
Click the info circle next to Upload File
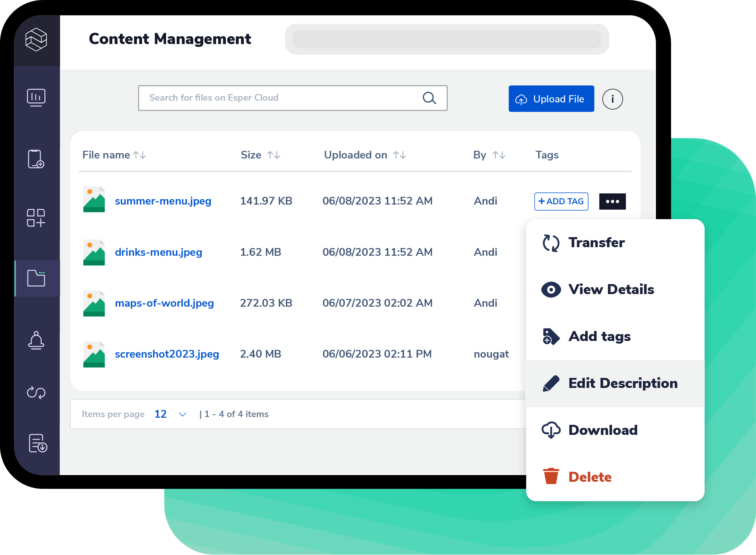point(612,98)
